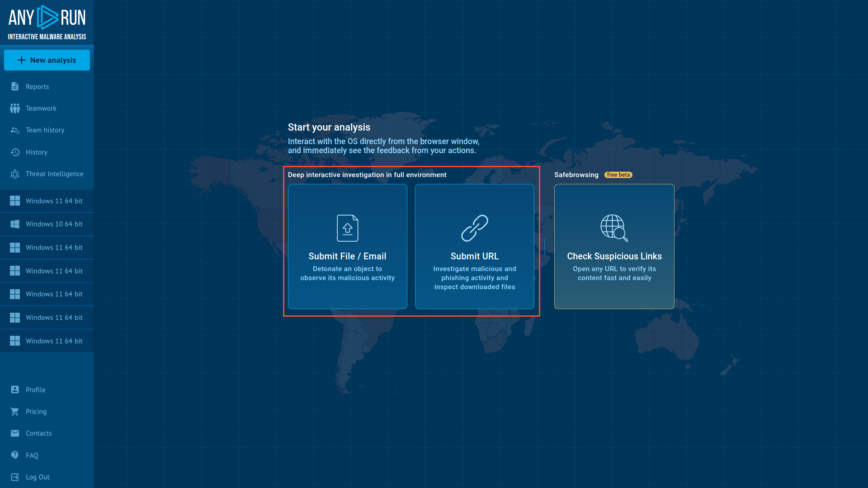Click the Pricing cart icon
This screenshot has height=488, width=868.
[15, 412]
